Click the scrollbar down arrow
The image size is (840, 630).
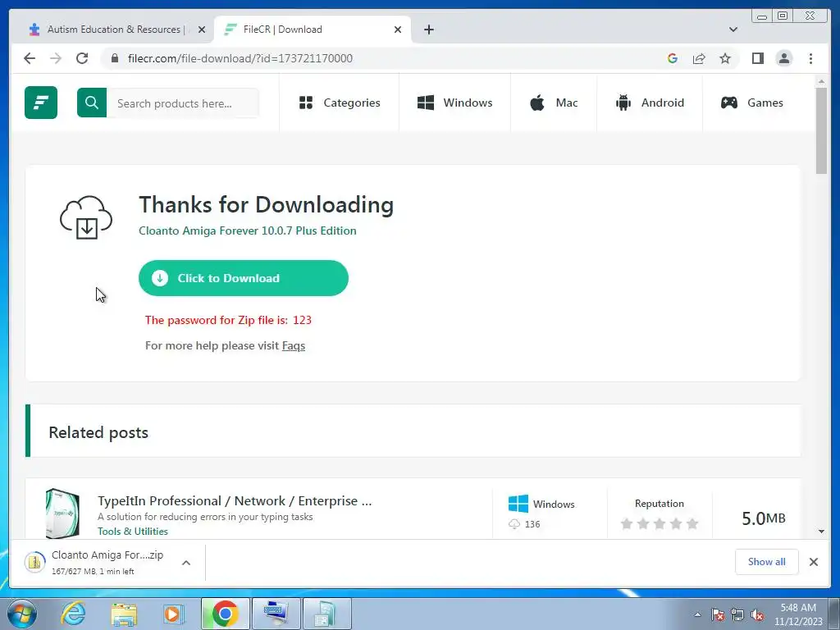coord(821,532)
